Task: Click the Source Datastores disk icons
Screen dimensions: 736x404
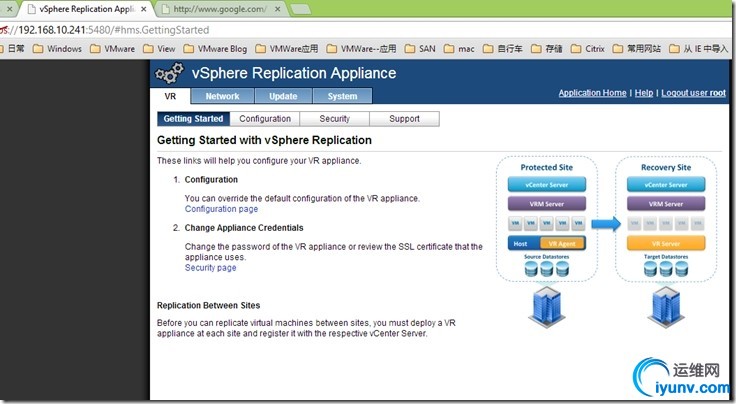Action: (x=547, y=269)
